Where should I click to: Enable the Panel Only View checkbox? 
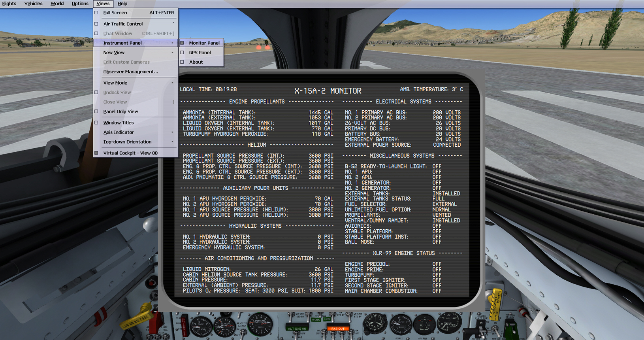pos(96,111)
